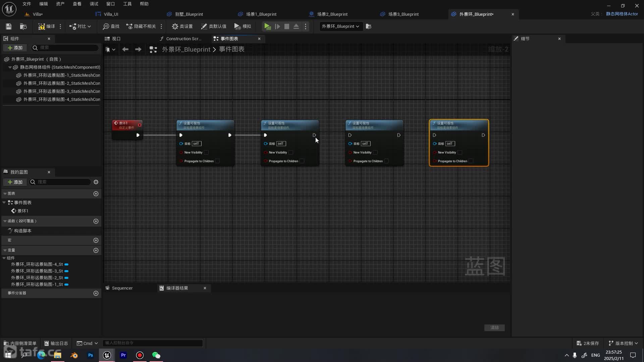The height and width of the screenshot is (362, 644).
Task: Open Blender from Windows taskbar
Action: (74, 355)
